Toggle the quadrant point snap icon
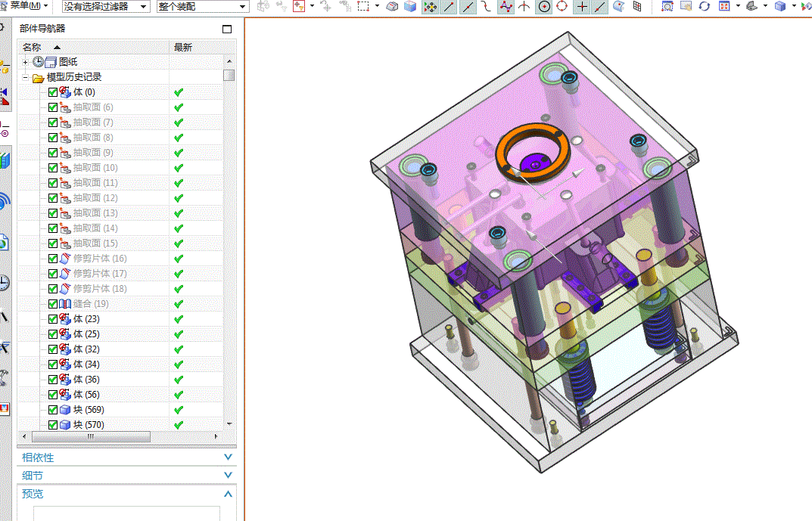 [562, 7]
